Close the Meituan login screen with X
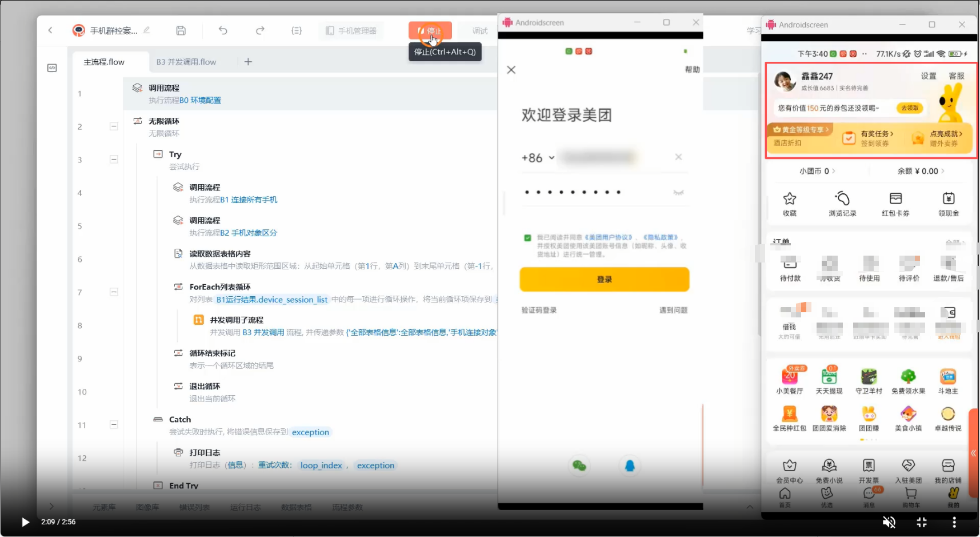 511,70
